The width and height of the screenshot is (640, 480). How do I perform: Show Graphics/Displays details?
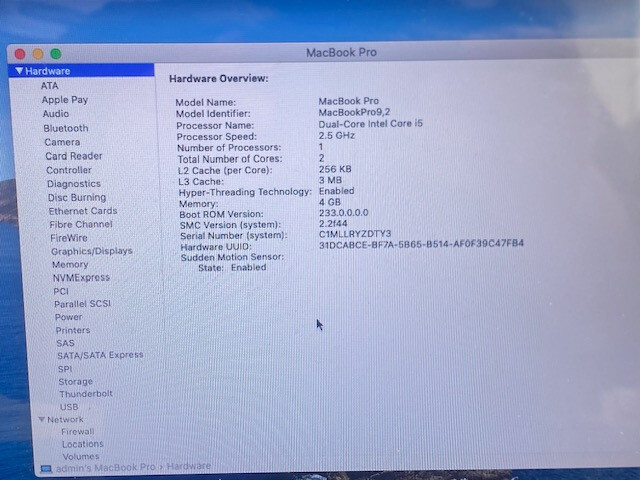point(92,251)
